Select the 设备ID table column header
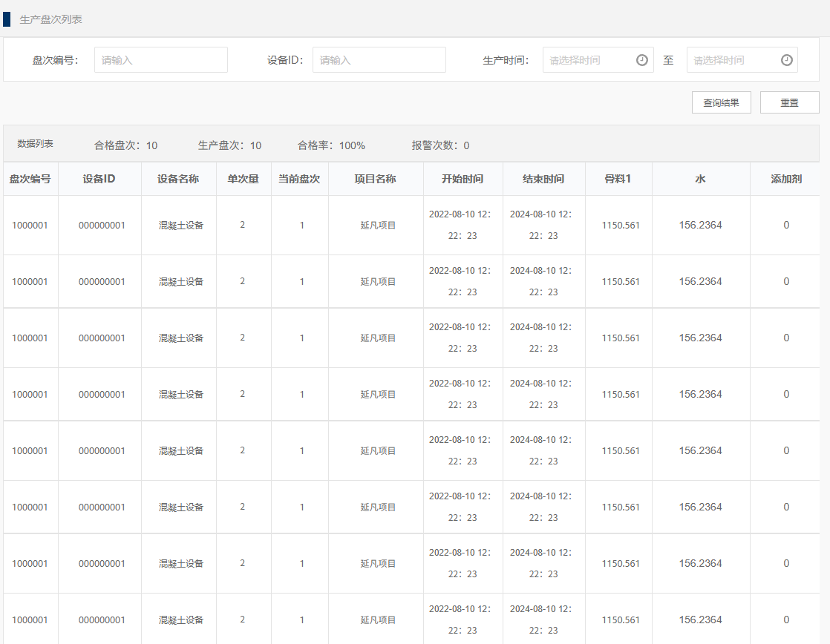Screen dimensions: 830x644 coord(99,179)
